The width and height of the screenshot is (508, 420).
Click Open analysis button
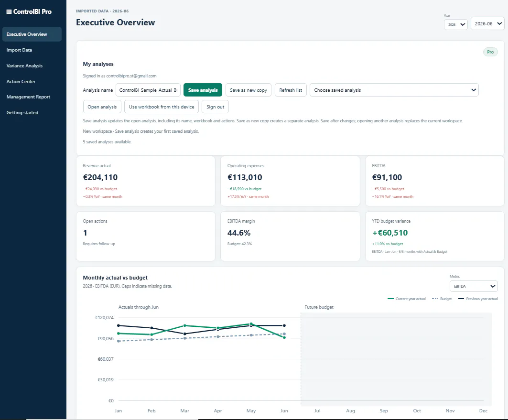click(102, 107)
